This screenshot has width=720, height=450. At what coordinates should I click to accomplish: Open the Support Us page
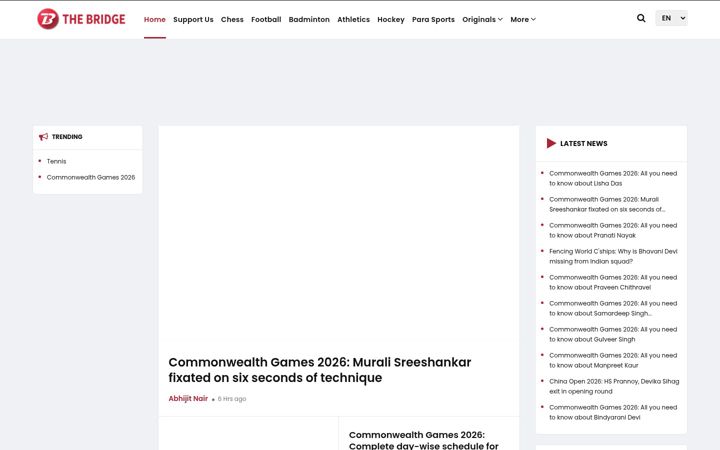(x=193, y=19)
